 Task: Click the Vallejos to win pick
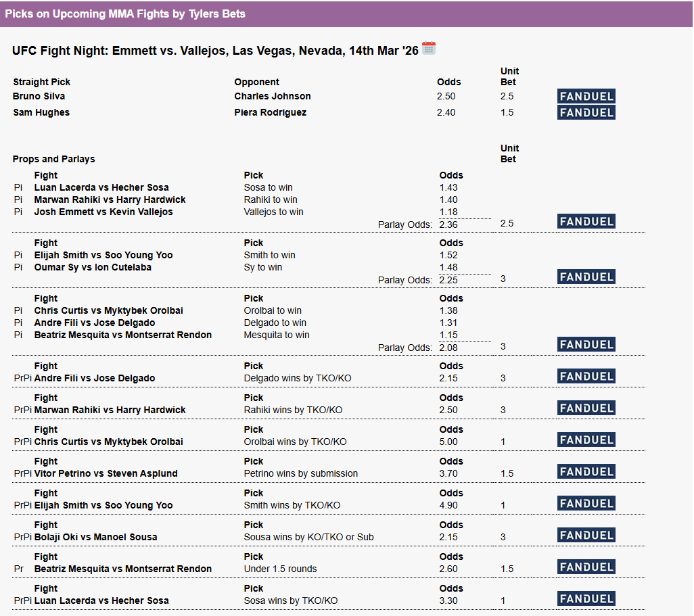pyautogui.click(x=273, y=212)
